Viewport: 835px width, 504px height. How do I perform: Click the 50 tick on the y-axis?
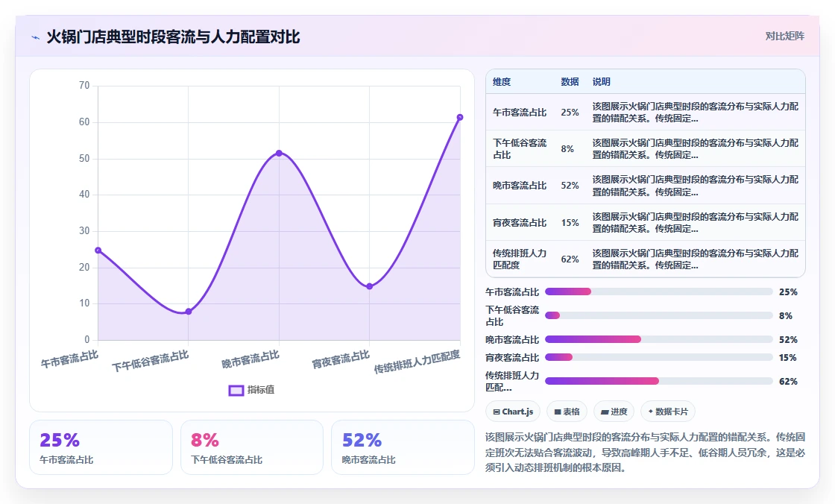pos(84,158)
